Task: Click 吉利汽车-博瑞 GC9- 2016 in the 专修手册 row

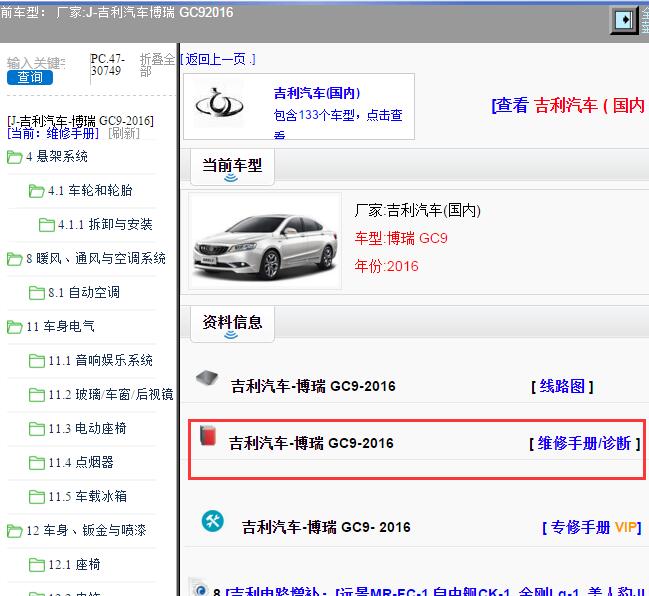Action: 326,527
